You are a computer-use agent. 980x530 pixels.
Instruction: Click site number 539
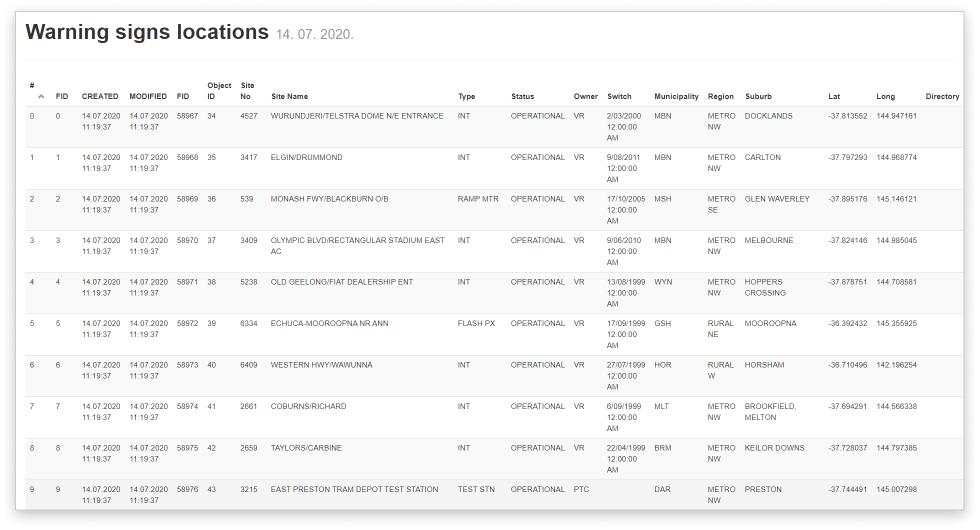pyautogui.click(x=247, y=199)
